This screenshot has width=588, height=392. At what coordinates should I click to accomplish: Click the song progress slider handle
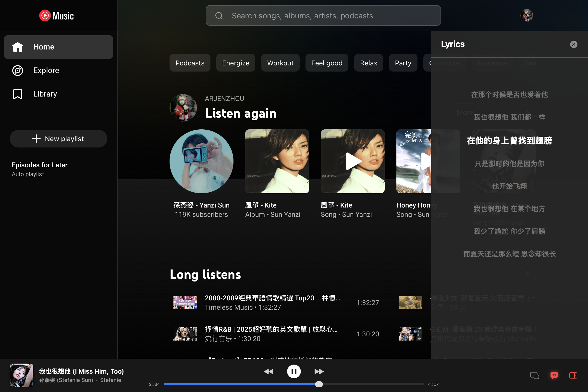(x=319, y=384)
